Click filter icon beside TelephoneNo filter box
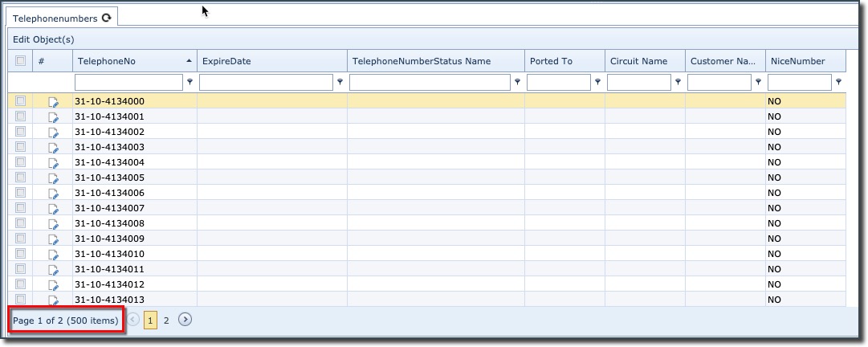 coord(190,82)
